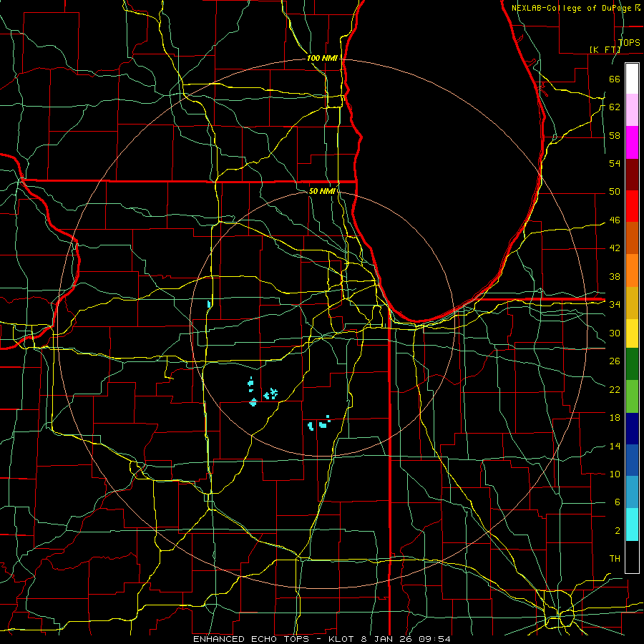Click the '34' legend value label
This screenshot has height=644, width=644.
point(615,304)
